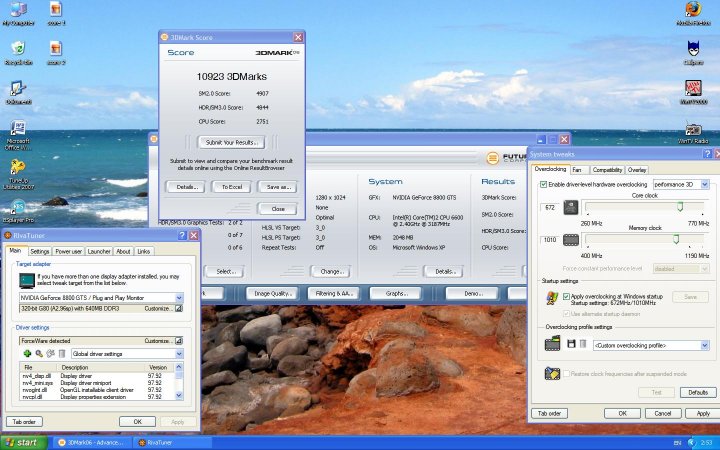Click Cancel in System tweaks dialog
The height and width of the screenshot is (450, 720).
point(663,413)
